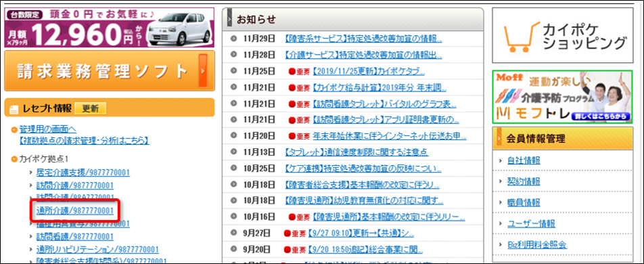Screen dimensions: 644x264
Task: Open 自社情報 link
Action: click(524, 160)
